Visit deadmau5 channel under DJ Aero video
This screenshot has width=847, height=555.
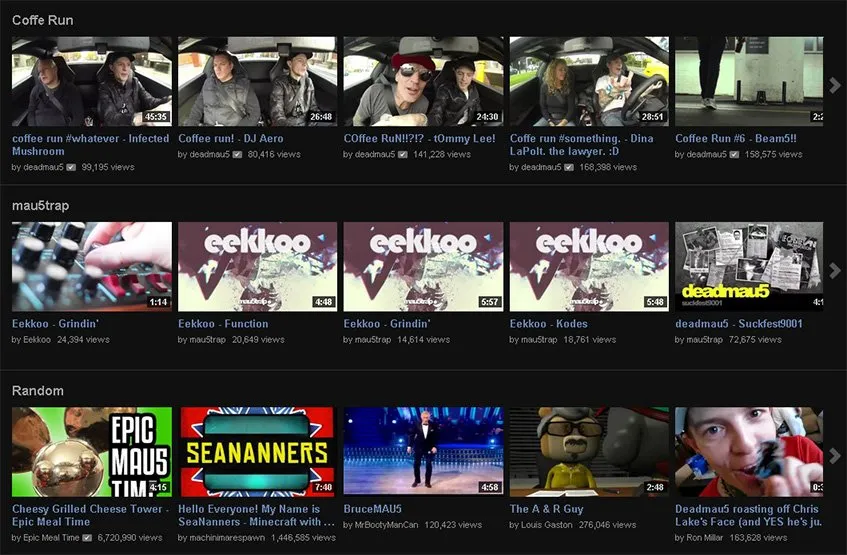(x=210, y=155)
